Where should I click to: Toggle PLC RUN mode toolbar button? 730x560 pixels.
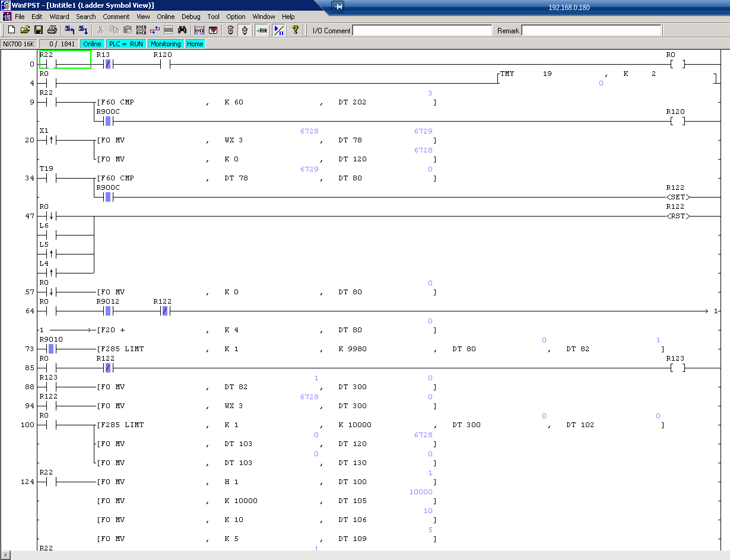[261, 30]
